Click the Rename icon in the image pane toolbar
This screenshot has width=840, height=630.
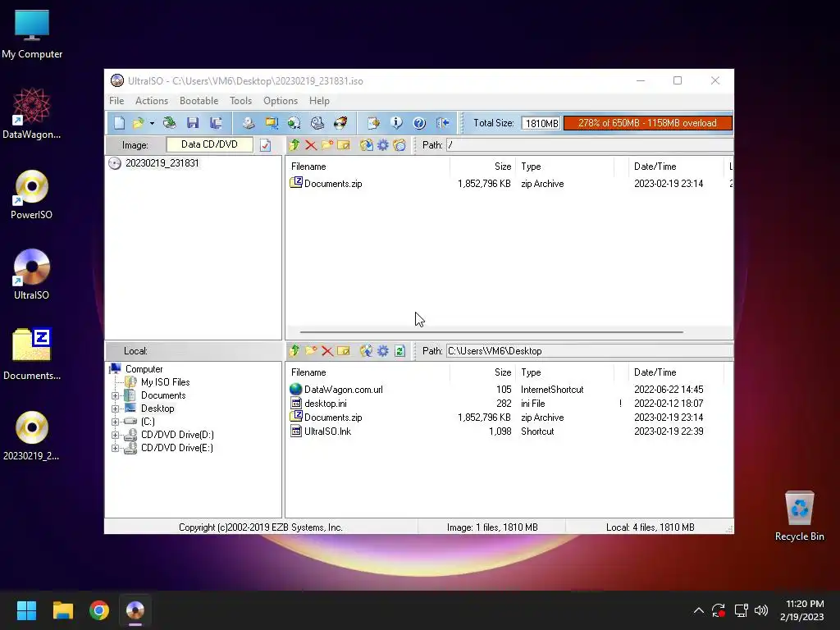coord(344,145)
